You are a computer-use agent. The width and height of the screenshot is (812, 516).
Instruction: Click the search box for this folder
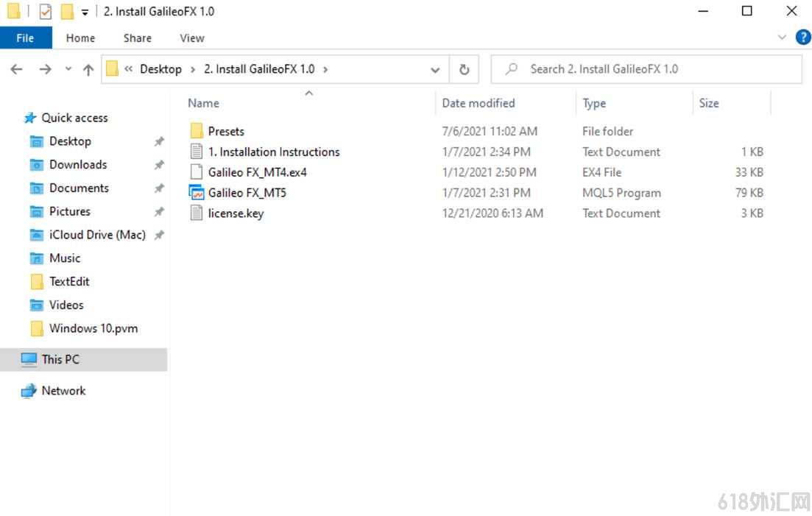[646, 69]
